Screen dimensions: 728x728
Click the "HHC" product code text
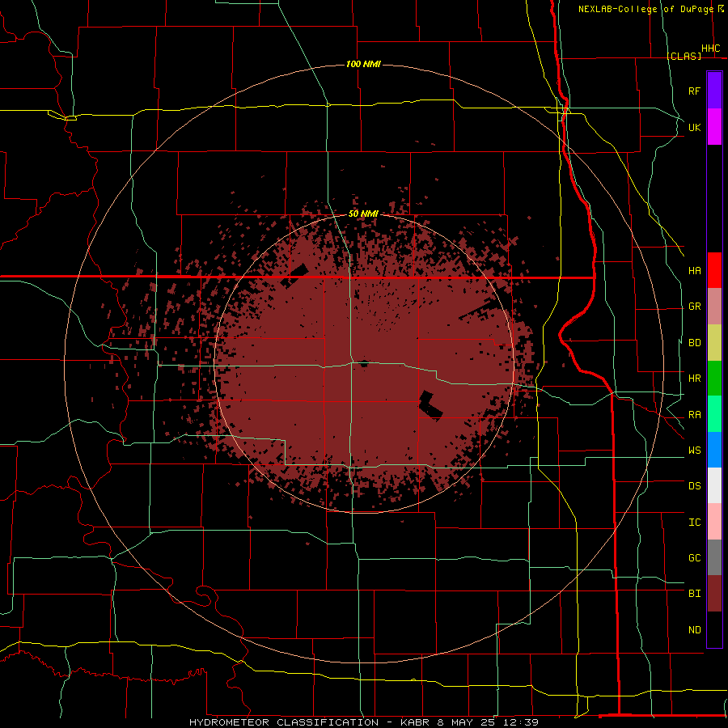[710, 49]
